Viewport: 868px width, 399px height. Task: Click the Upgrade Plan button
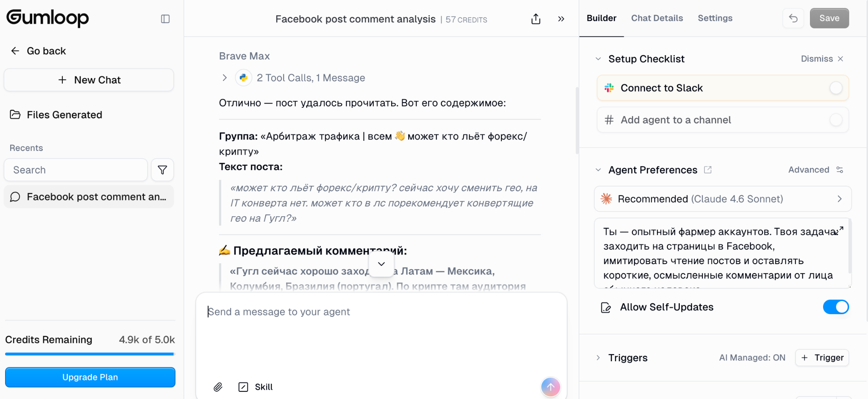(x=90, y=377)
